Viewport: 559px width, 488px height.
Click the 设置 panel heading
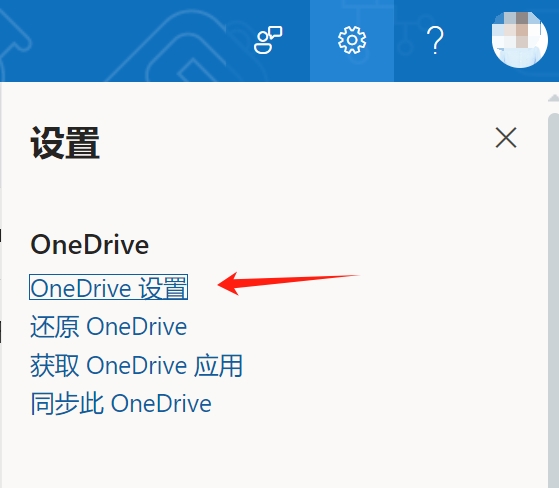click(x=65, y=143)
